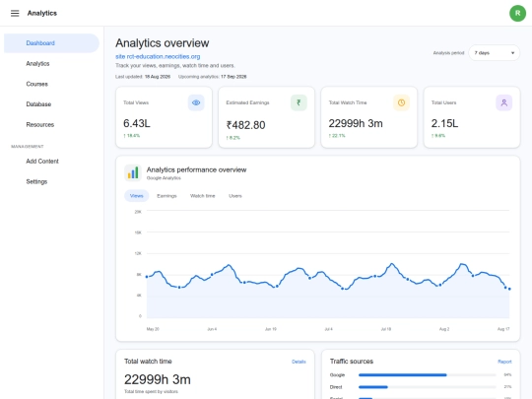Open Database in the sidebar

click(x=51, y=104)
